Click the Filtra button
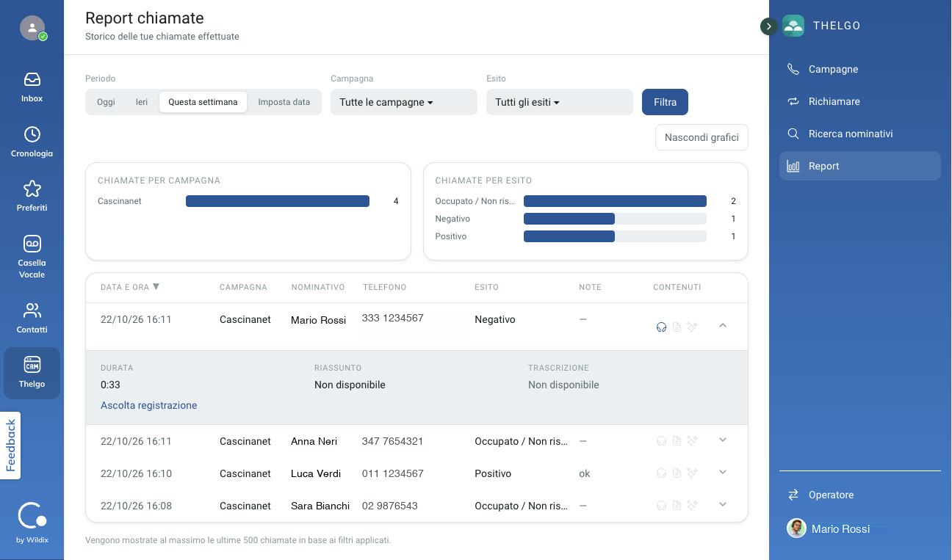Image resolution: width=952 pixels, height=560 pixels. click(665, 102)
